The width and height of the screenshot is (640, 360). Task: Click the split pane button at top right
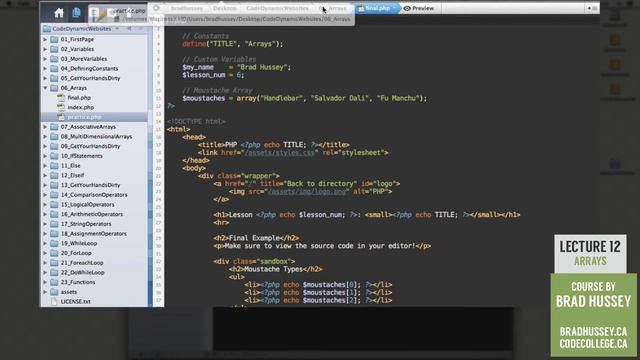tap(592, 8)
